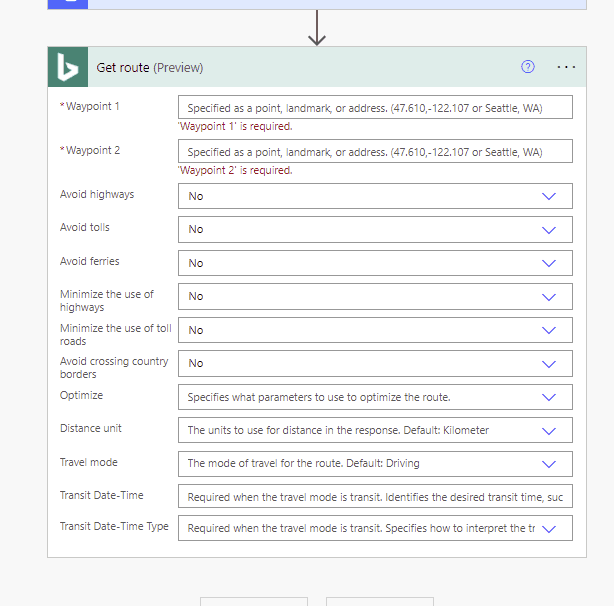Click the Transit Date-Time Type label

pyautogui.click(x=114, y=527)
